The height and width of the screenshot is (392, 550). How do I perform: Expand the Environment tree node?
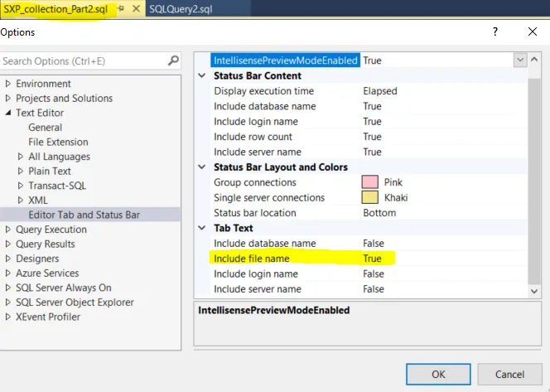tap(8, 84)
